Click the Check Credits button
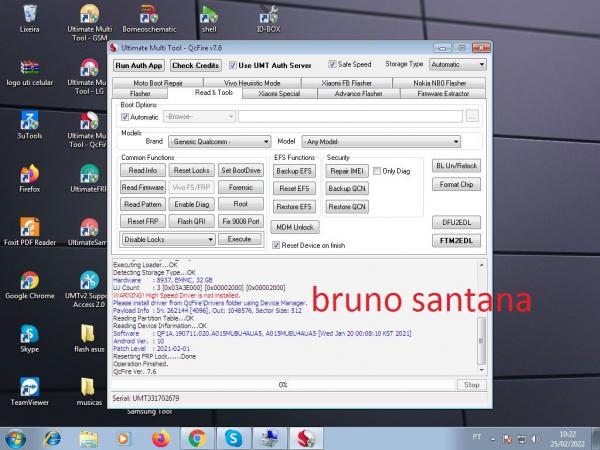The image size is (600, 450). 196,65
